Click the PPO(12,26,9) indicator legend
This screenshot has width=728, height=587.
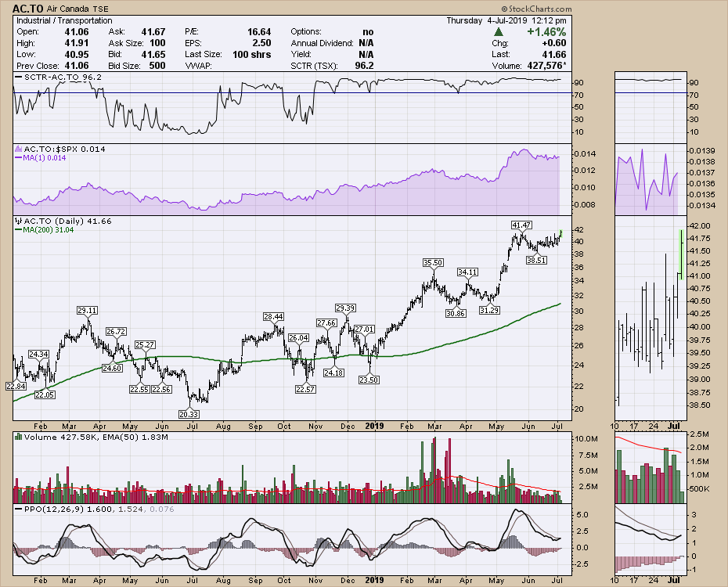click(96, 509)
